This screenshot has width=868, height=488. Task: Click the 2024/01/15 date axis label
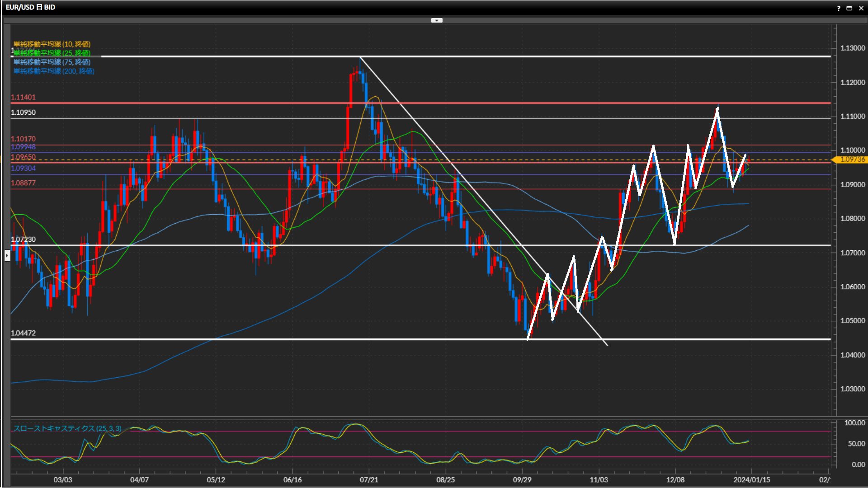pyautogui.click(x=751, y=479)
